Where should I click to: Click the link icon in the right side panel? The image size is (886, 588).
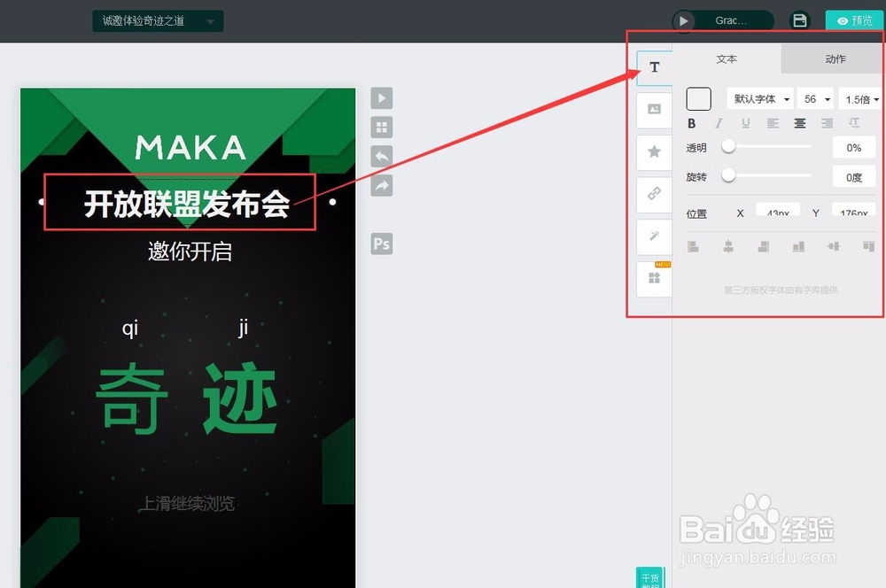click(x=654, y=195)
